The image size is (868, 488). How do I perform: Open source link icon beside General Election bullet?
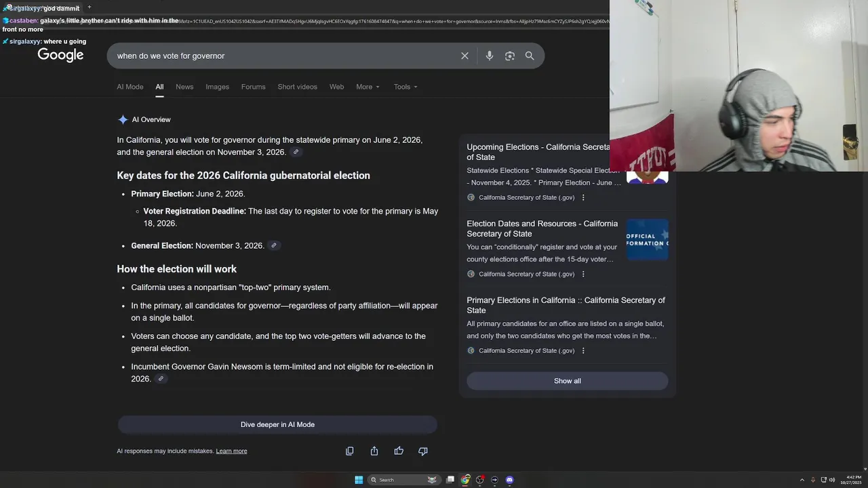(x=273, y=245)
